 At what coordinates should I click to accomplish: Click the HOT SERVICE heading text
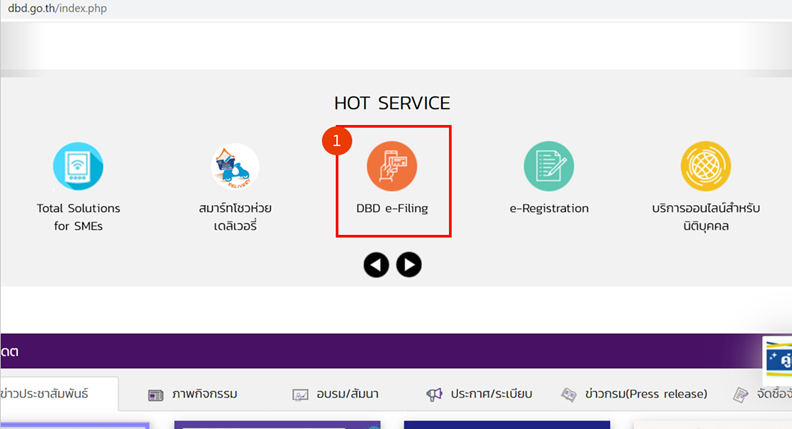point(392,103)
